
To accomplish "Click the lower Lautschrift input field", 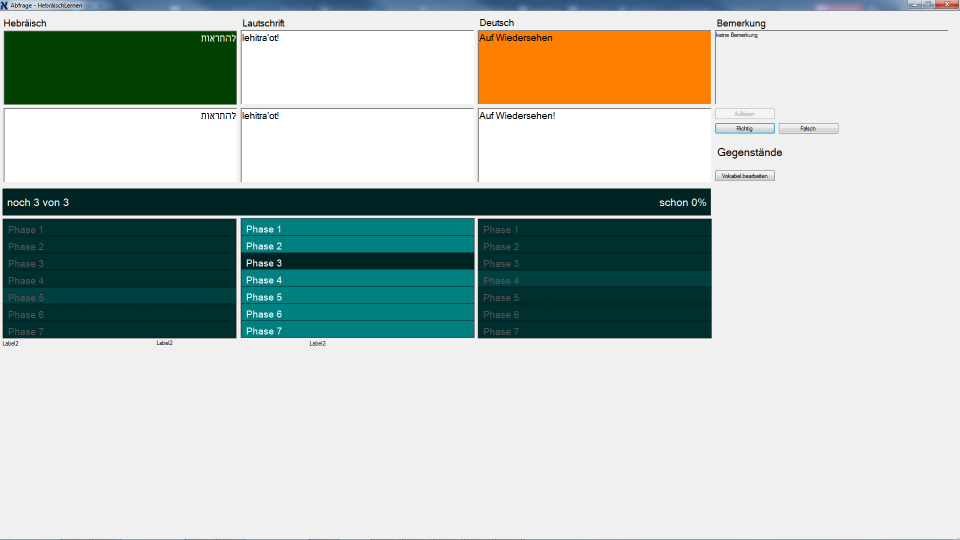I will point(357,145).
